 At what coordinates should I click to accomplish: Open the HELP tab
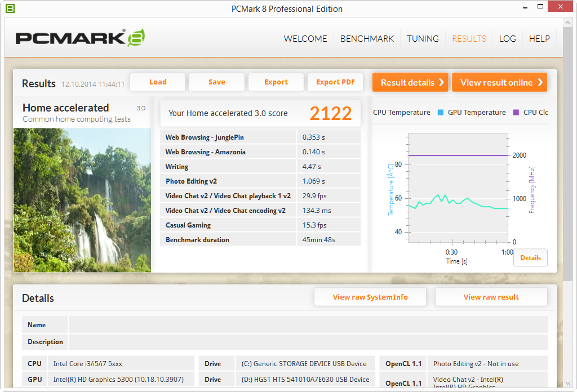point(539,39)
